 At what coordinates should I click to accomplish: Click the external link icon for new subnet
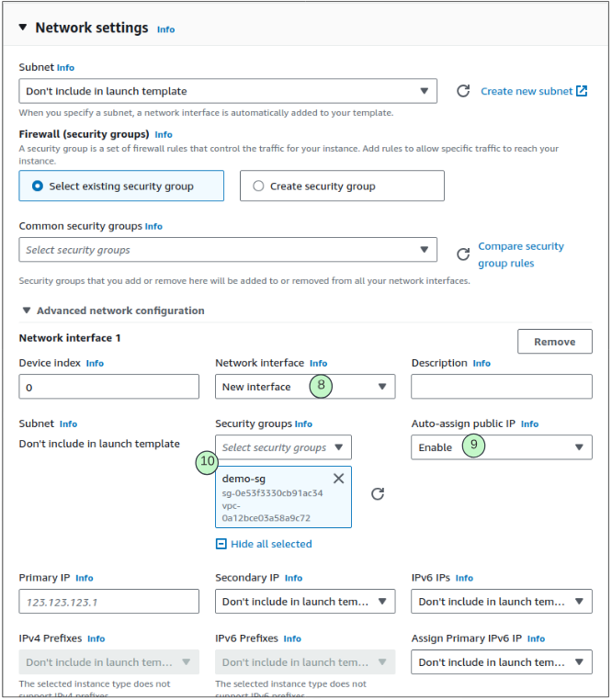(x=582, y=91)
